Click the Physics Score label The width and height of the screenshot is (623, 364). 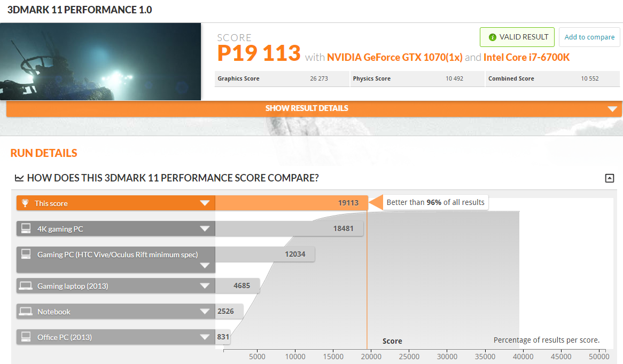pyautogui.click(x=371, y=78)
